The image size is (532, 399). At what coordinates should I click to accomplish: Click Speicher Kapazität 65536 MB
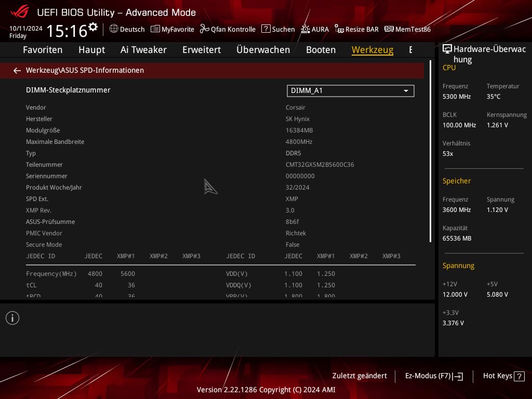point(457,238)
